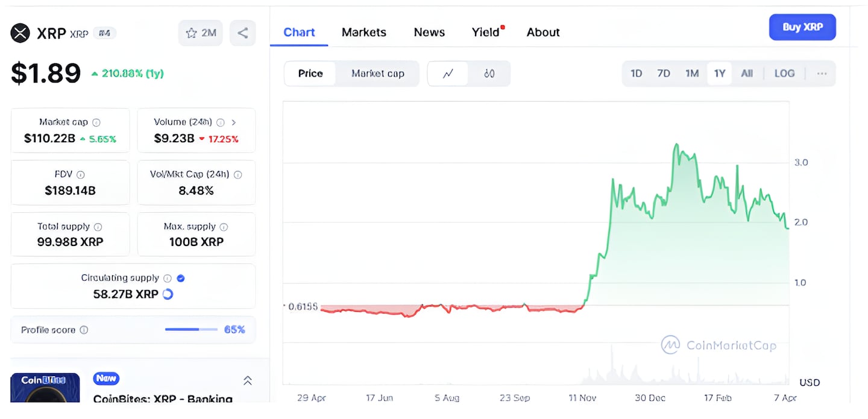The image size is (868, 419).
Task: Click the 210.88% (1y) change label
Action: (128, 74)
